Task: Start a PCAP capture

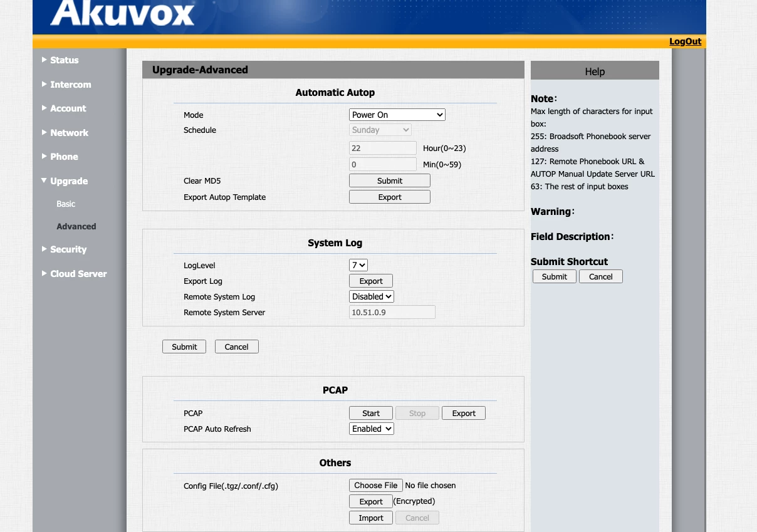Action: point(370,413)
